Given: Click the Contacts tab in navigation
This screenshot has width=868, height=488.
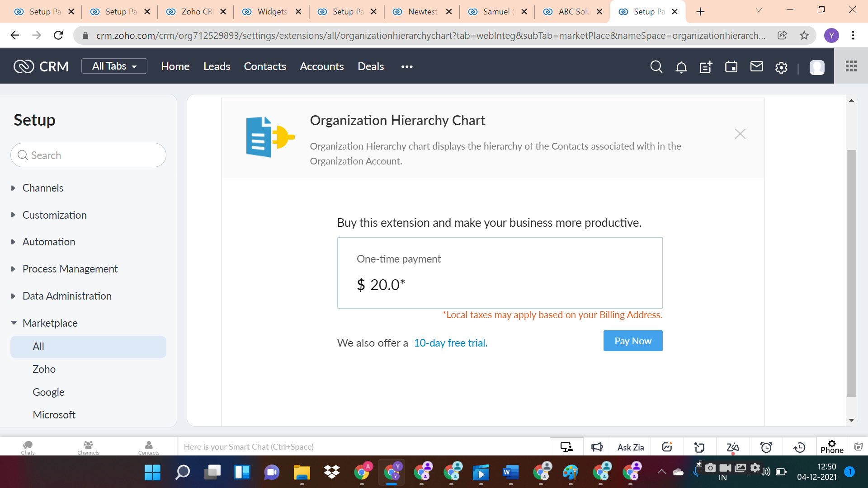Looking at the screenshot, I should [264, 66].
